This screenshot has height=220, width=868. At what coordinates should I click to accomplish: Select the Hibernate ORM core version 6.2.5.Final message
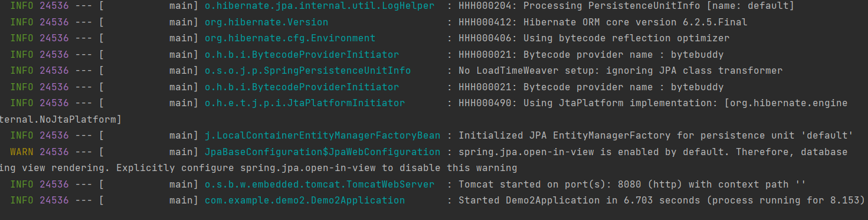602,22
